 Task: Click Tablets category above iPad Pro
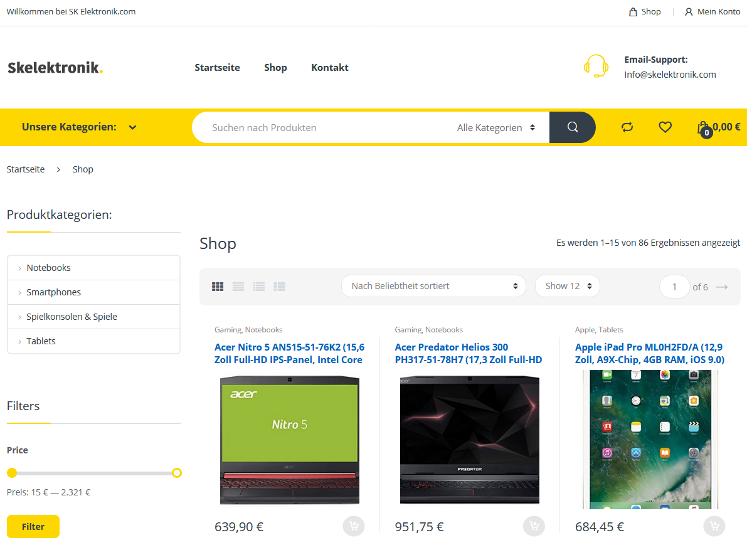pyautogui.click(x=611, y=329)
